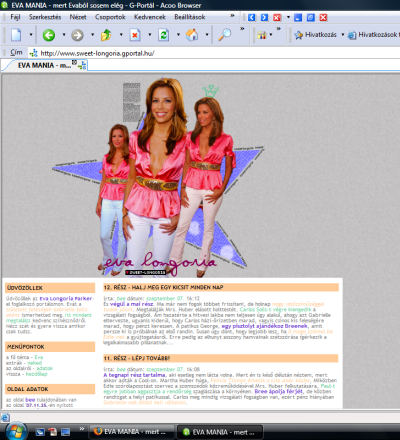400x440 pixels.
Task: Open dropdown next to Up folder icon
Action: [121, 35]
